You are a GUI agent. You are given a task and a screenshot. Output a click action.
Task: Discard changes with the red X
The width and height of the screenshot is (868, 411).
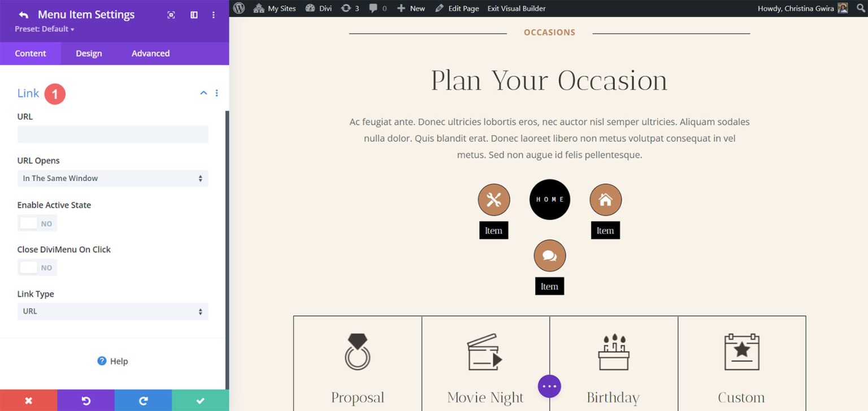pos(28,400)
